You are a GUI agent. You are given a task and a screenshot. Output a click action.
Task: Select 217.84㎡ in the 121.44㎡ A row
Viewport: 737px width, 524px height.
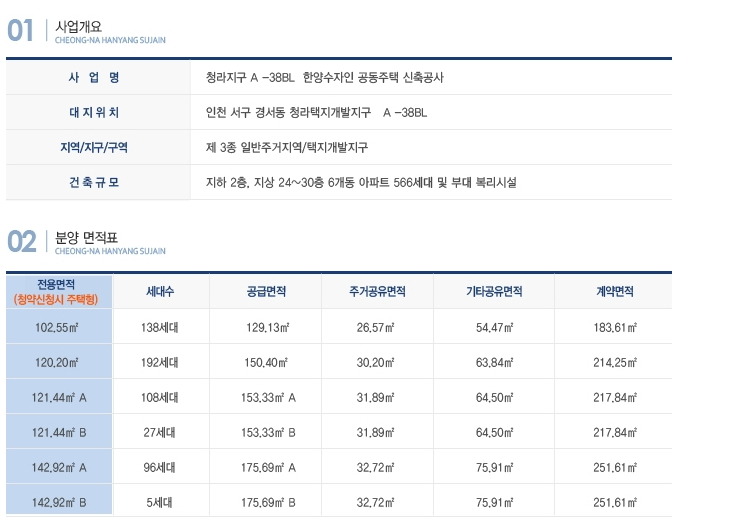tap(615, 398)
